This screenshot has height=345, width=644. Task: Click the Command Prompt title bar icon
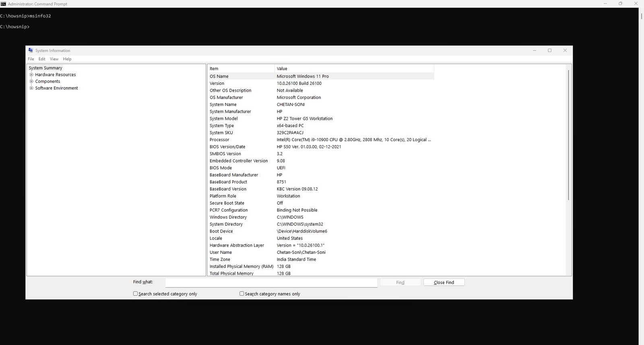3,4
